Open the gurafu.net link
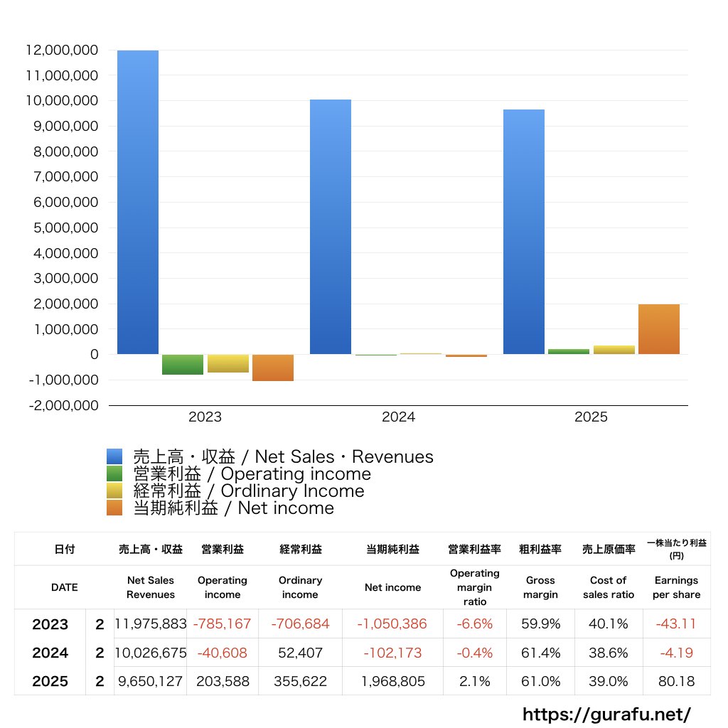This screenshot has height=728, width=728. pos(606,713)
